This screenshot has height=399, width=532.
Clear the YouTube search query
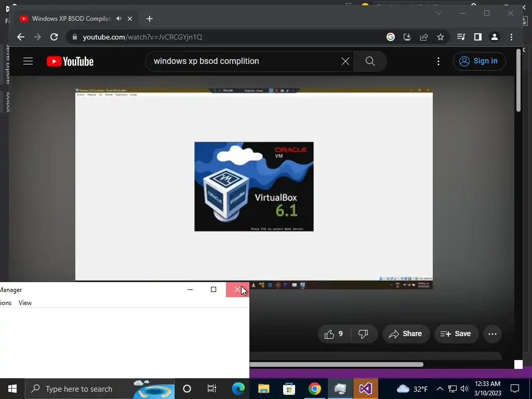[345, 61]
